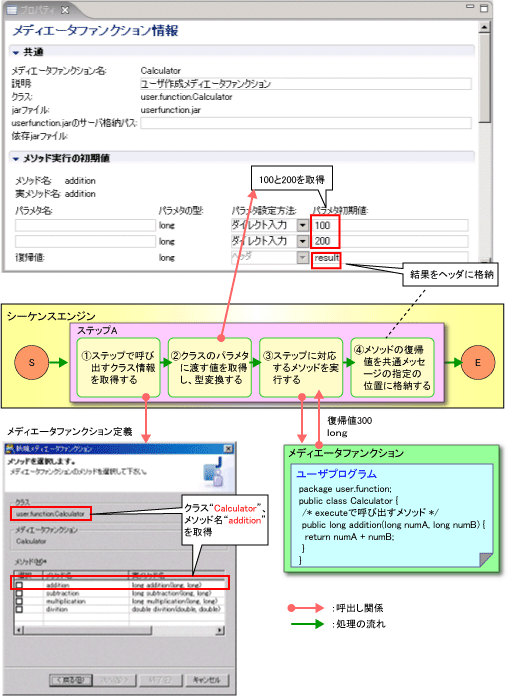Collapse the 共通 section
Screen dimensions: 508x696
pyautogui.click(x=16, y=53)
